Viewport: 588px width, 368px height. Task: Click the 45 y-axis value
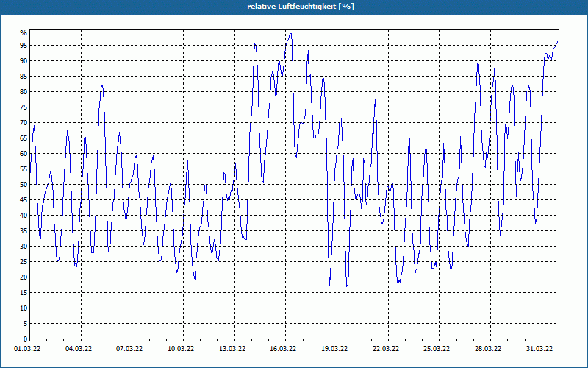24,199
